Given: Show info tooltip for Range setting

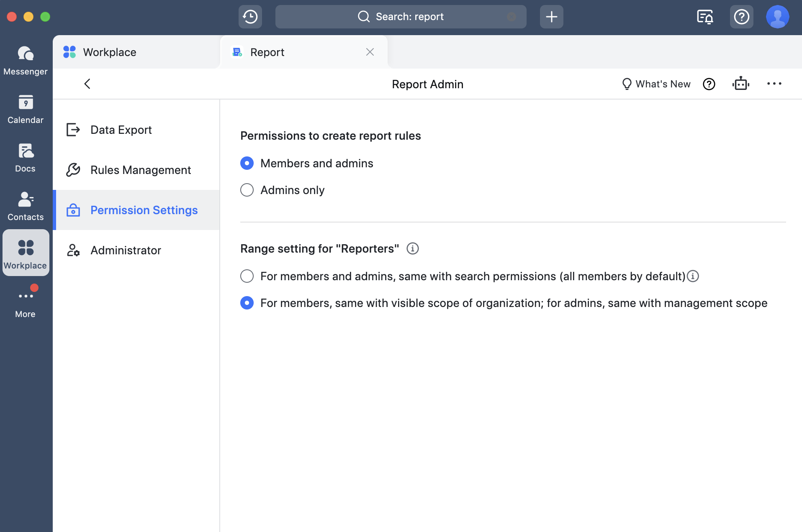Looking at the screenshot, I should point(413,248).
